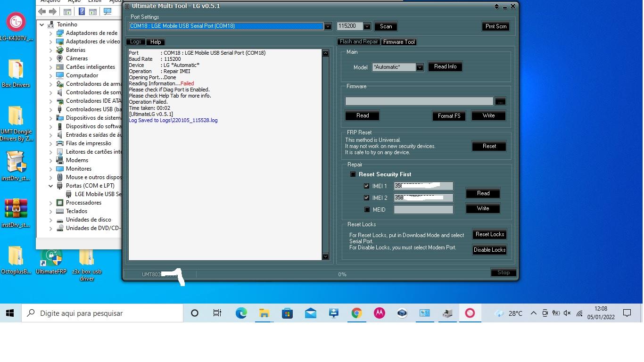Uncheck the IMEI 2 checkbox
Viewport: 644px width, 362px height.
(x=366, y=198)
